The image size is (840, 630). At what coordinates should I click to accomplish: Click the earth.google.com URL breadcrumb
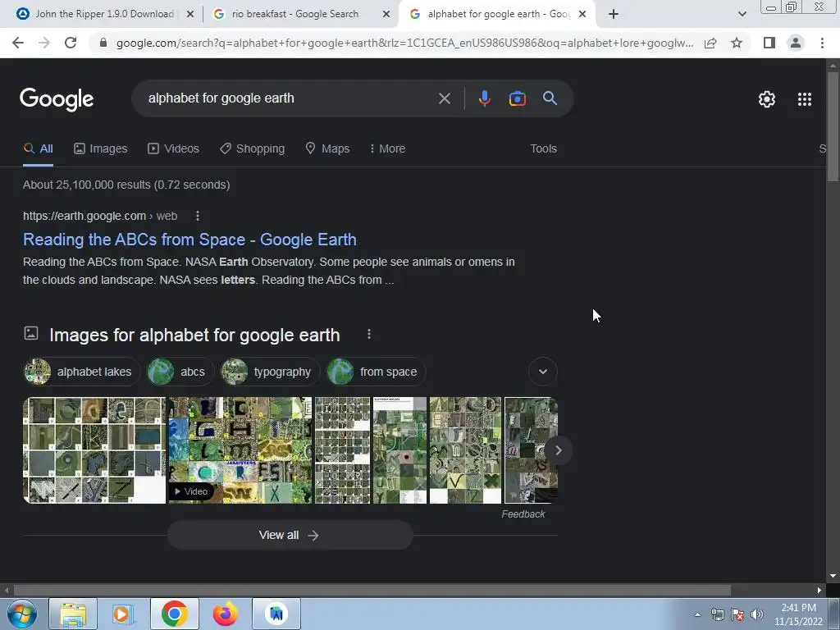100,216
